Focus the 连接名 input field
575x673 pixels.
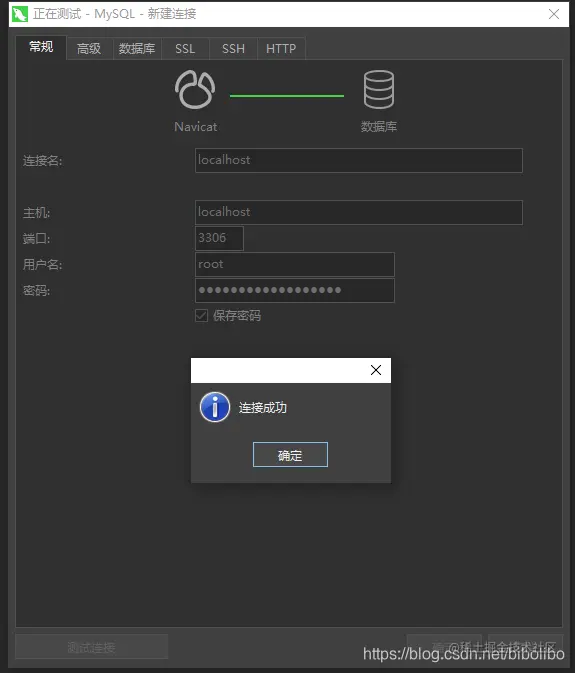pyautogui.click(x=359, y=161)
